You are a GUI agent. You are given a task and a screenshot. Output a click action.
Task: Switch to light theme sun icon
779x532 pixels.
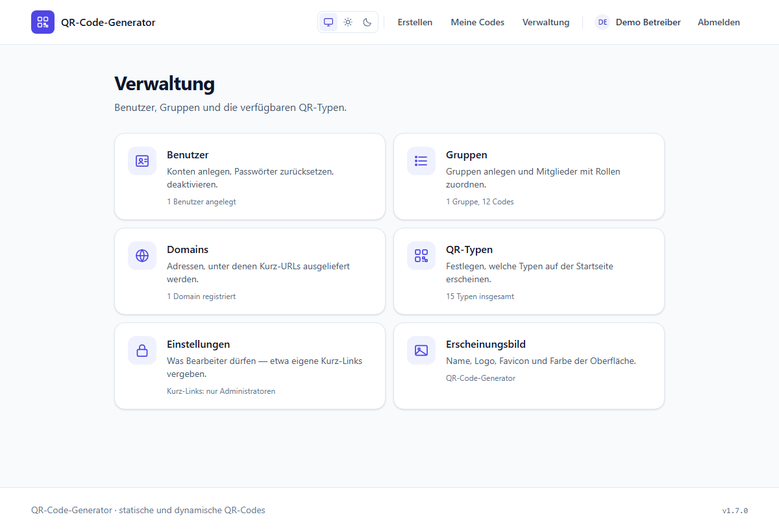(x=348, y=22)
